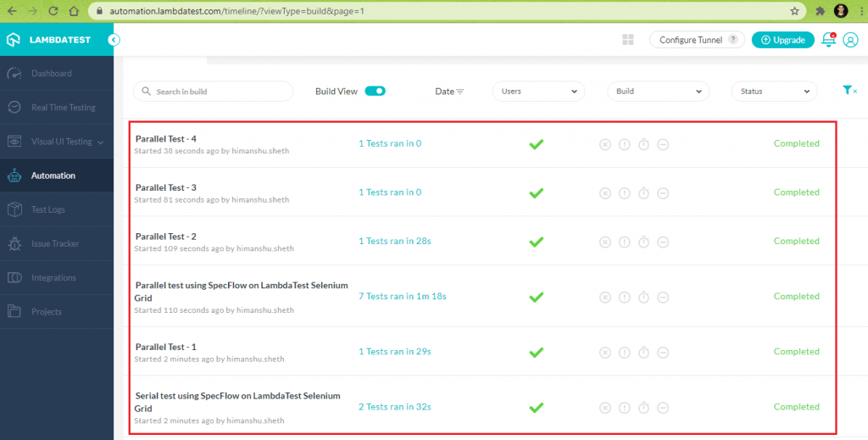
Task: Click timeout stopwatch icon in 7 Tests row
Action: pos(644,298)
